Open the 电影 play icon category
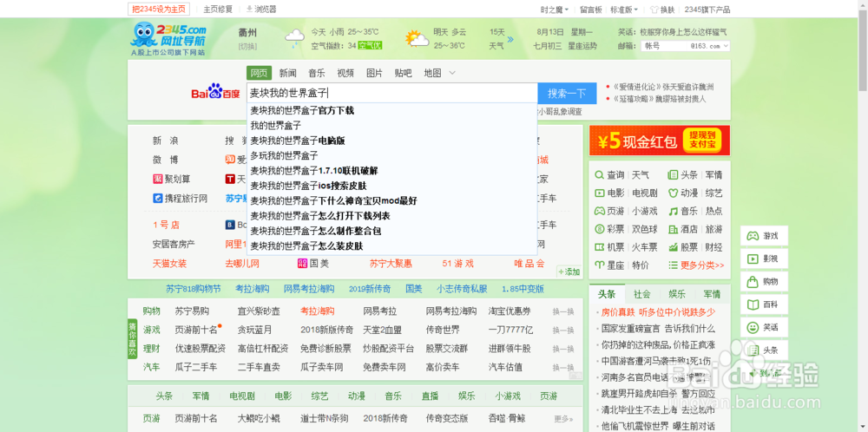Viewport: 868px width, 432px height. [600, 193]
